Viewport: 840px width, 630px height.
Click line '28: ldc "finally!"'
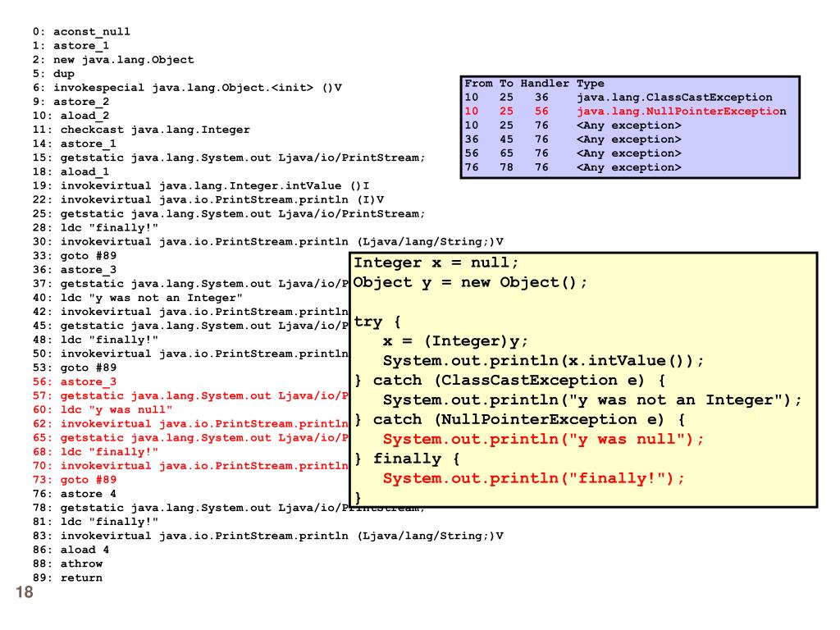tap(95, 227)
